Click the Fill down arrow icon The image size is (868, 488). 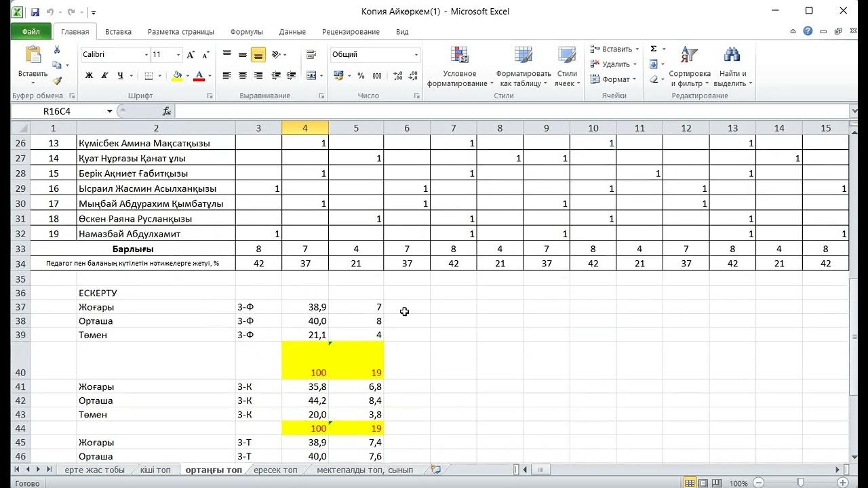(x=654, y=64)
